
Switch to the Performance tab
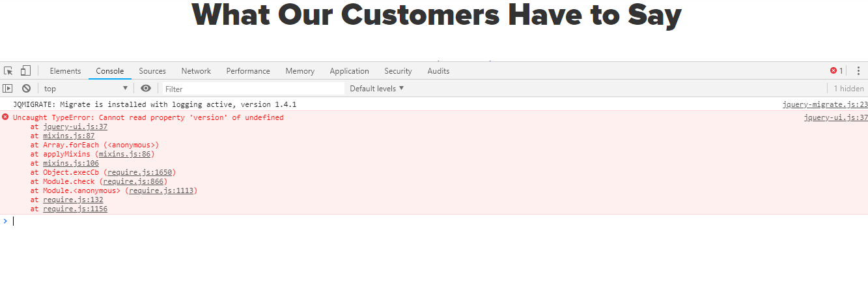coord(248,71)
